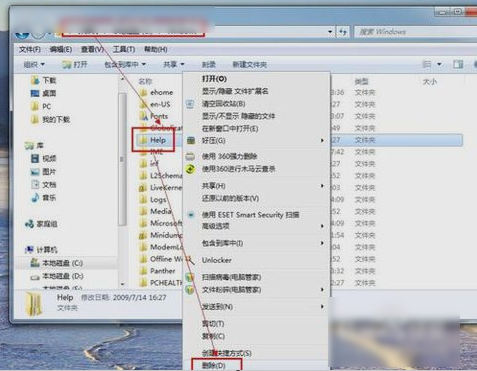Click the 下载 folder icon in navigation pane
Image resolution: width=477 pixels, height=371 pixels.
tap(35, 80)
